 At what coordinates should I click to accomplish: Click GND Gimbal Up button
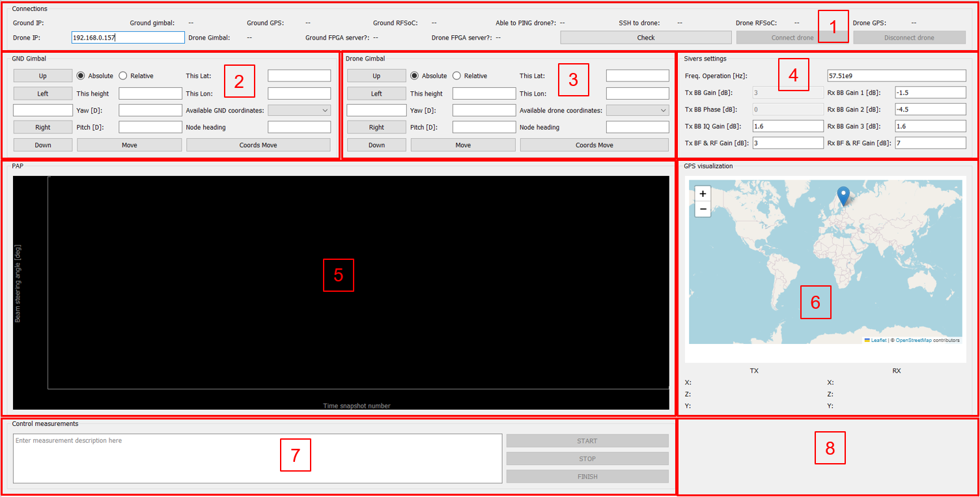[x=43, y=76]
